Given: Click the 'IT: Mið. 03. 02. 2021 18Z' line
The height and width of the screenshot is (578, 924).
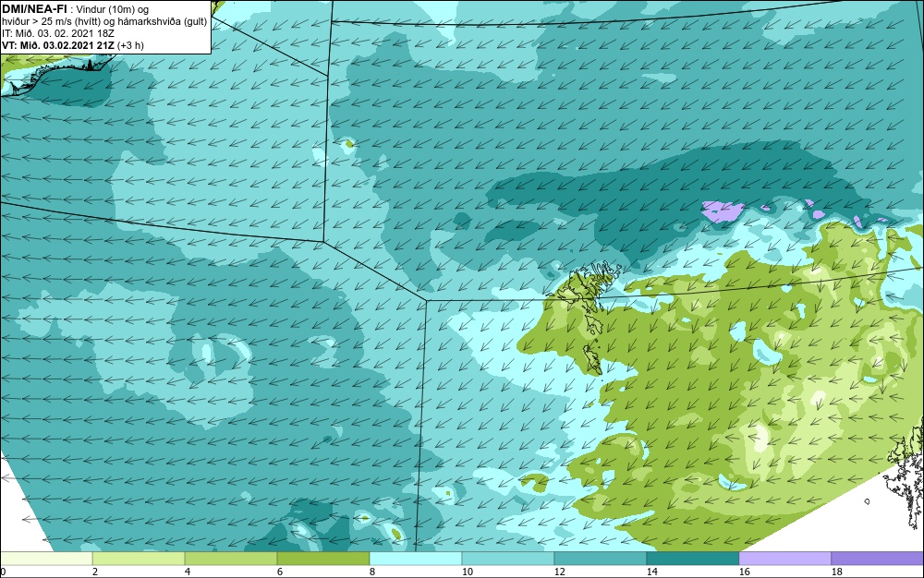Looking at the screenshot, I should (57, 33).
